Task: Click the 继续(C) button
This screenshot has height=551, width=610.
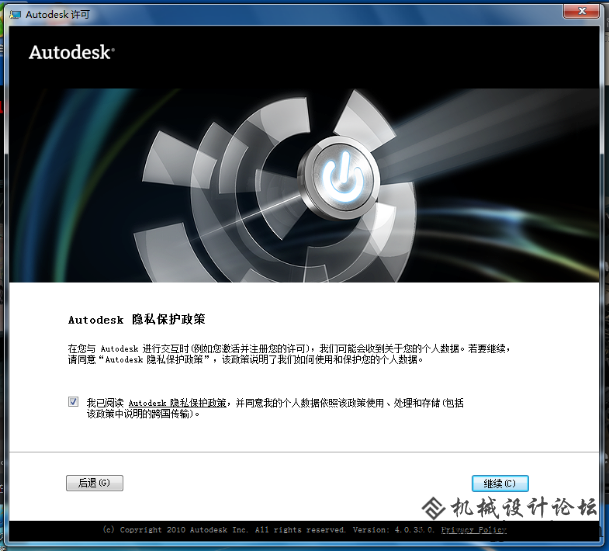Action: click(500, 483)
